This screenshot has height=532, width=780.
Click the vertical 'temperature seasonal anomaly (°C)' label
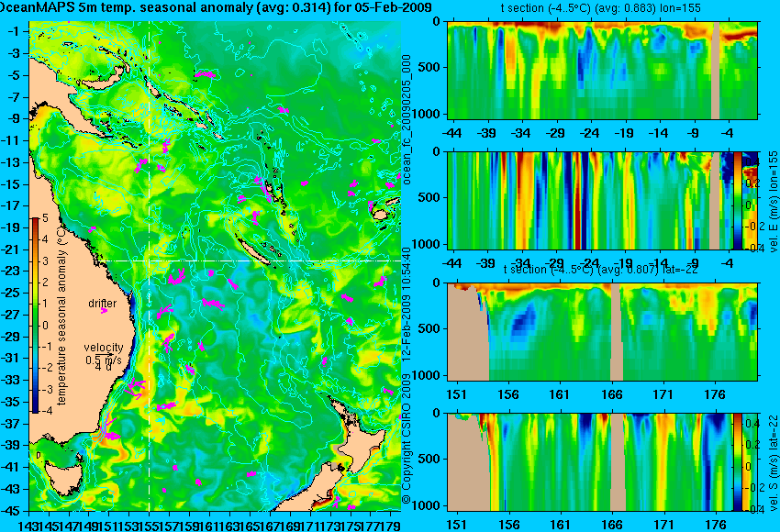coord(61,316)
